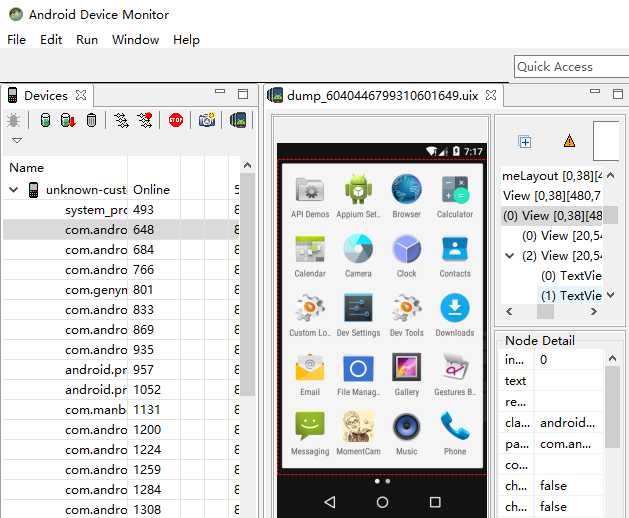Click the Screen Capture camera icon
Image resolution: width=629 pixels, height=518 pixels.
(x=207, y=120)
